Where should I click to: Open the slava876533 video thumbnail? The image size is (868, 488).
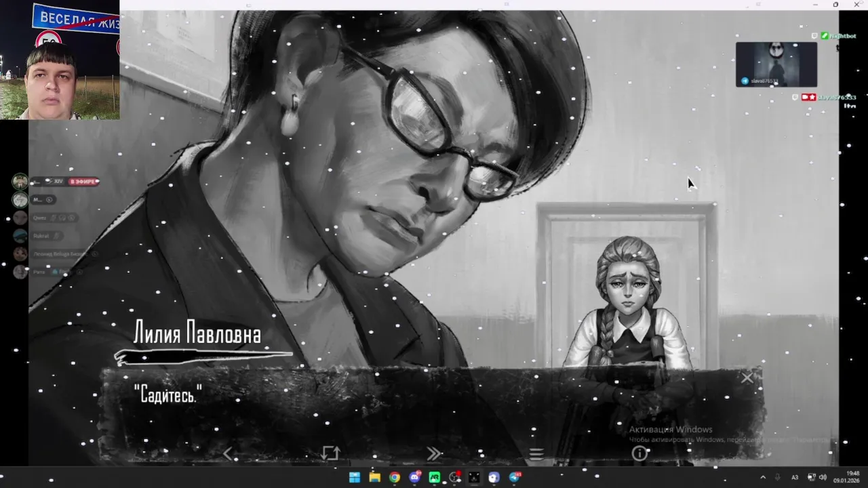click(776, 64)
